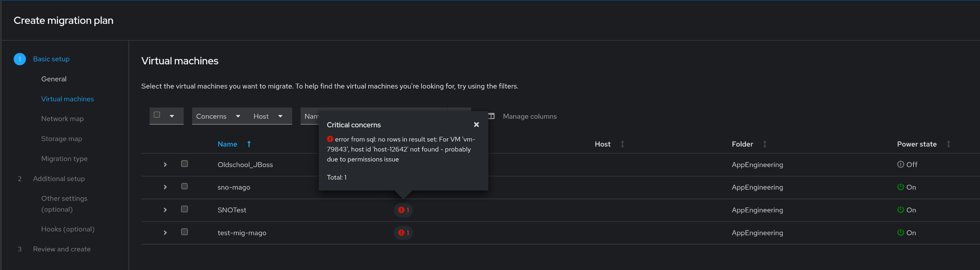Click step 1 Basic setup number badge

click(x=20, y=59)
